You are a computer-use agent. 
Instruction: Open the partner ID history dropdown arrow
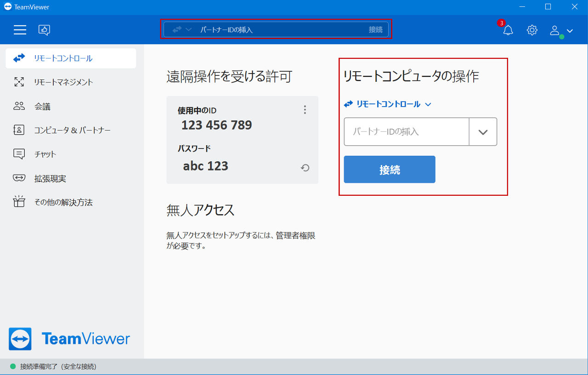(x=483, y=132)
